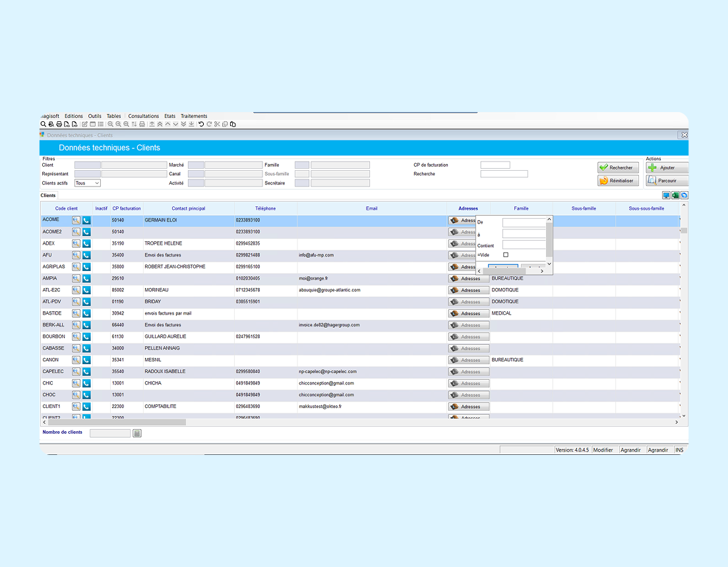728x567 pixels.
Task: Click the table's vertical scrollbar up arrow
Action: 684,205
